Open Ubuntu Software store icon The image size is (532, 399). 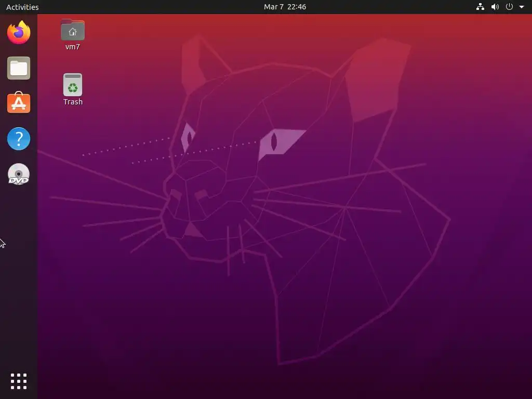19,102
